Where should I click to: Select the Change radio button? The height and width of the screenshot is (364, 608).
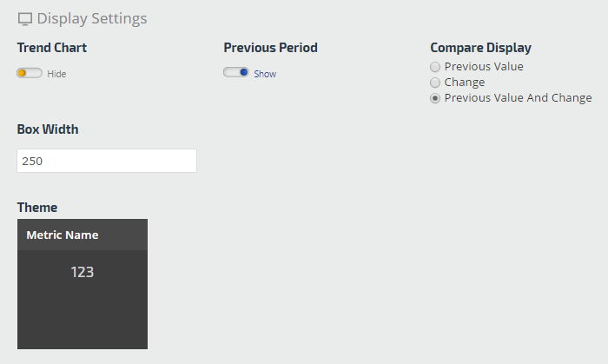436,83
